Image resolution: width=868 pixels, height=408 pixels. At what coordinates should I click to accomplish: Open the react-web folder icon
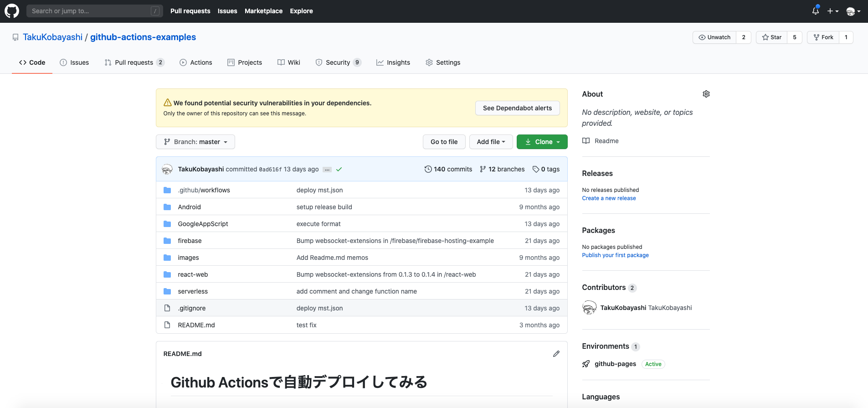[x=167, y=274]
